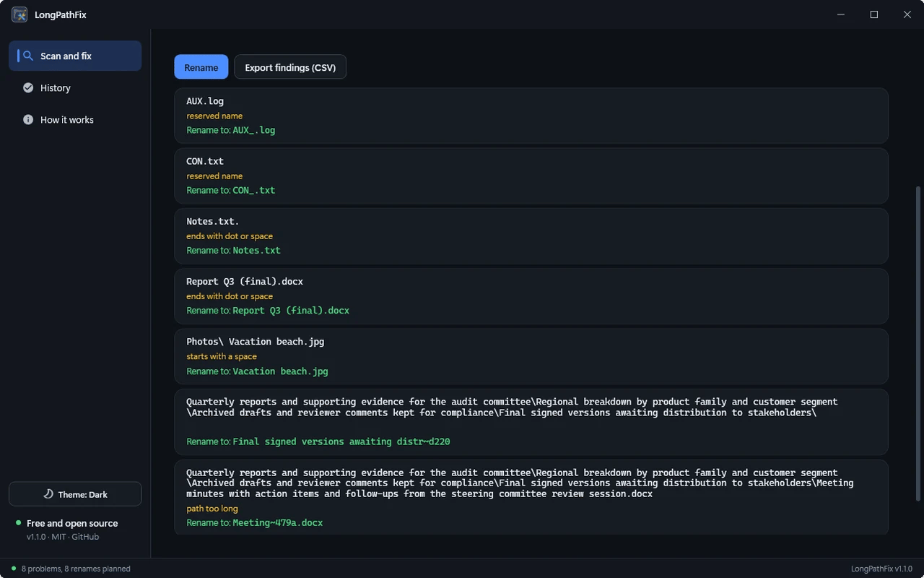Close the LongPathFix window
This screenshot has height=578, width=924.
[x=907, y=14]
